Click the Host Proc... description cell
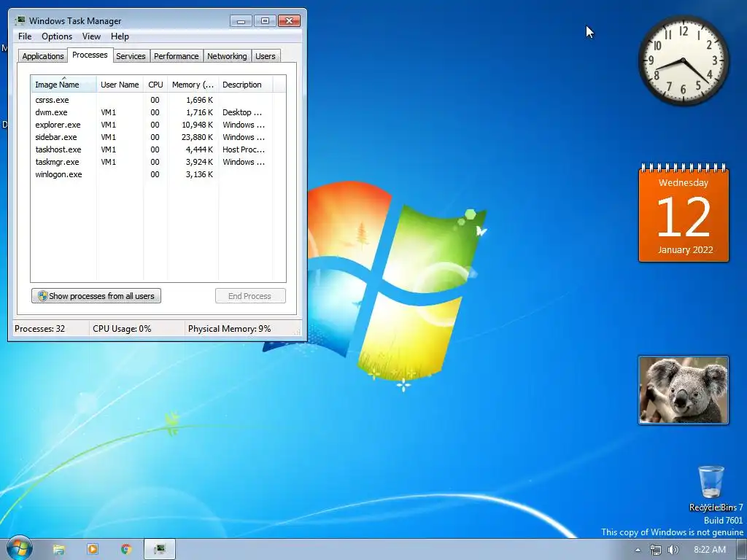 point(244,149)
